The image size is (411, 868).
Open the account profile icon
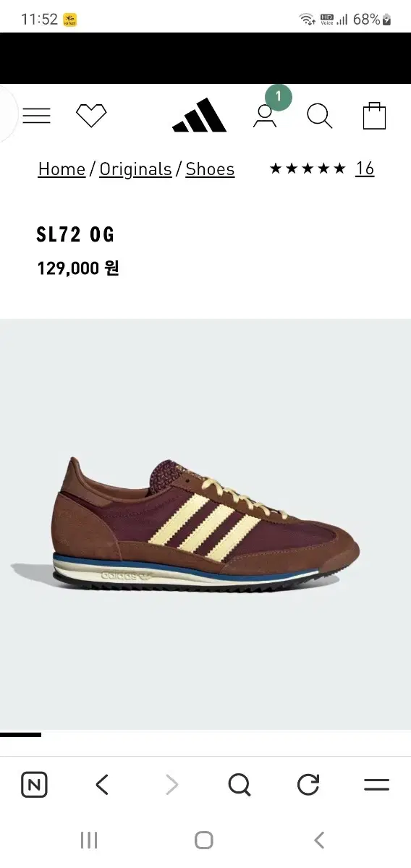point(265,116)
